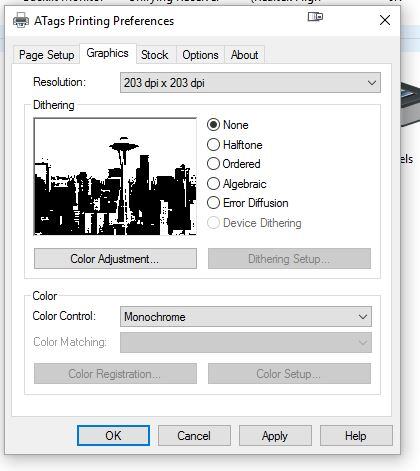Image resolution: width=420 pixels, height=471 pixels.
Task: Click the device icon beside the title
Action: 315,16
